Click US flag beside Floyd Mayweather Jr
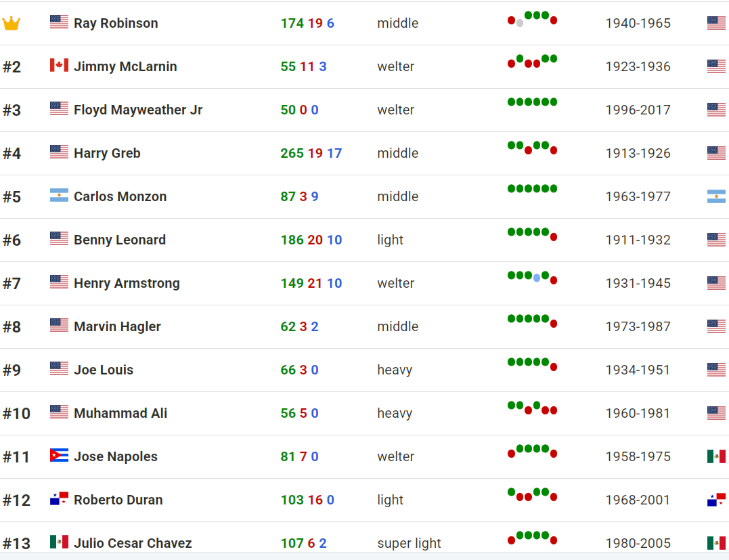This screenshot has width=729, height=560. click(x=59, y=109)
